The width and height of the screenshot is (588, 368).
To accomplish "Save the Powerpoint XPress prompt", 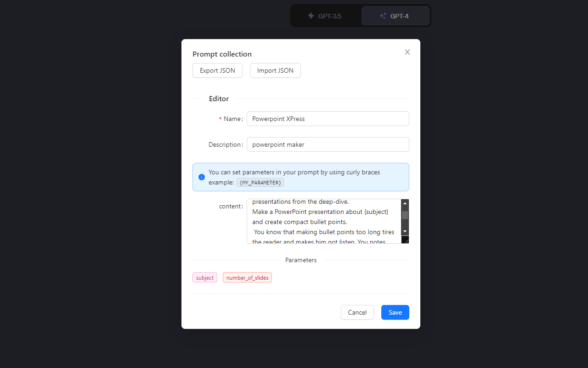I will point(395,312).
